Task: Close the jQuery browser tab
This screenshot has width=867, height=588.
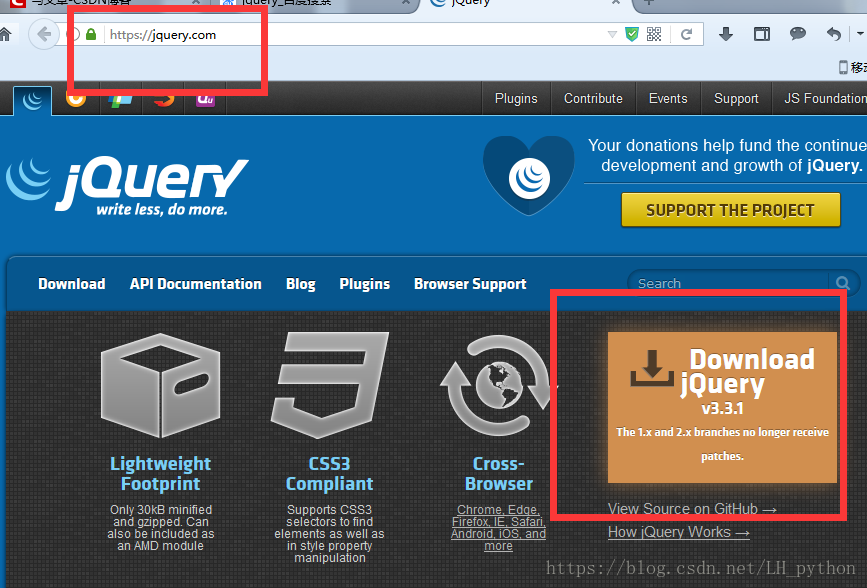Action: pyautogui.click(x=615, y=3)
